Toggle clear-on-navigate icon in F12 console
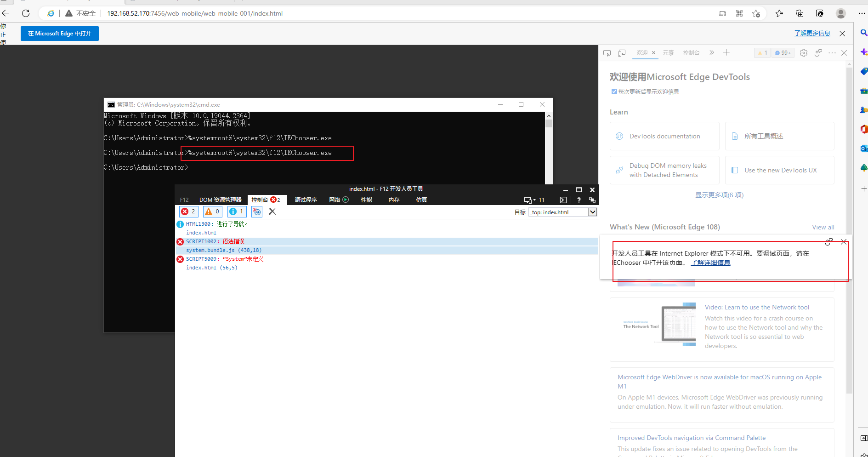Screen dimensions: 868x457 (x=257, y=211)
